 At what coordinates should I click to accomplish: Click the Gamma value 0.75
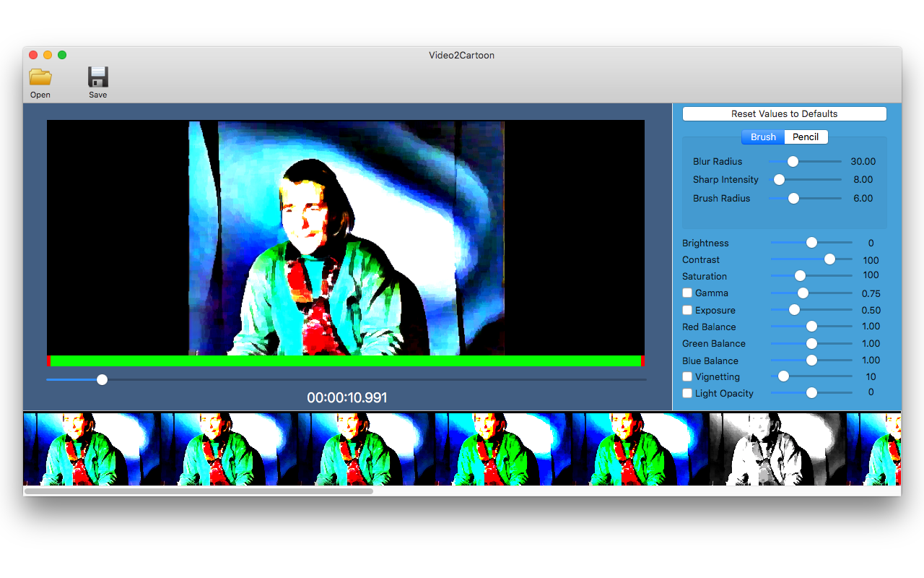871,293
